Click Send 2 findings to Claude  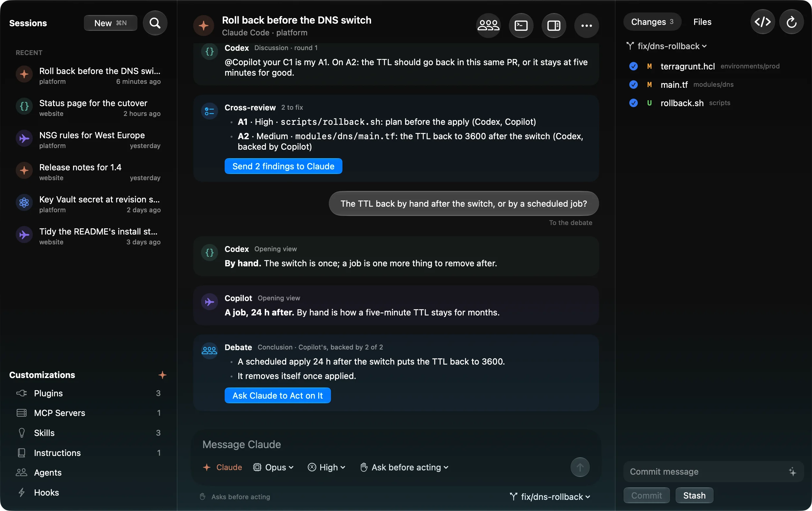tap(283, 166)
